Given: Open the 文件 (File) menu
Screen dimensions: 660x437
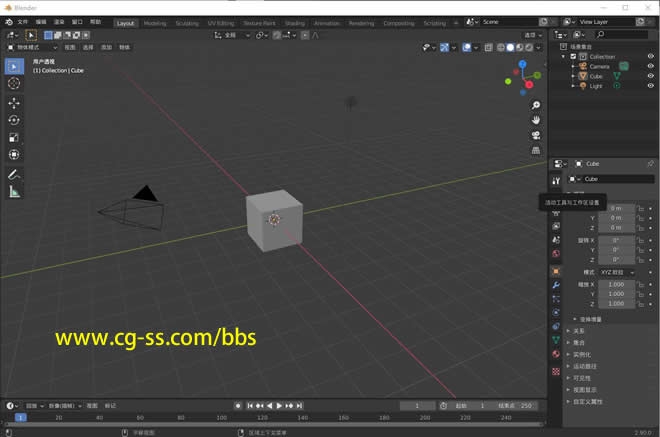Looking at the screenshot, I should coord(22,21).
